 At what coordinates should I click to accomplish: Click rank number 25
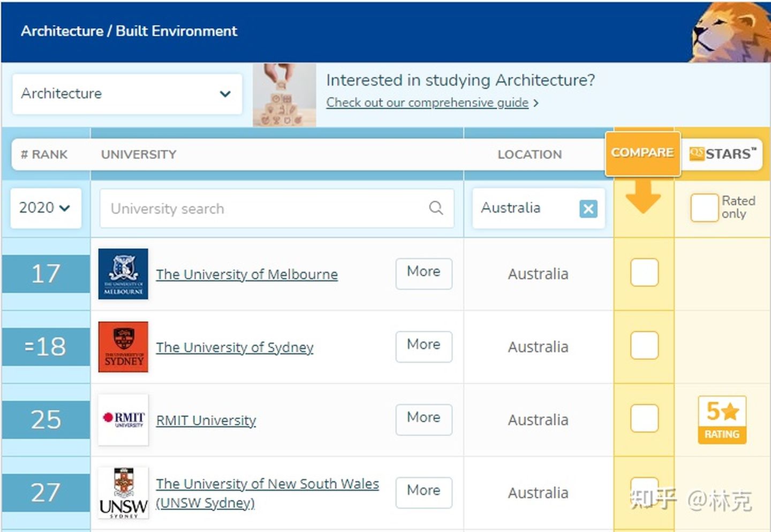click(46, 419)
